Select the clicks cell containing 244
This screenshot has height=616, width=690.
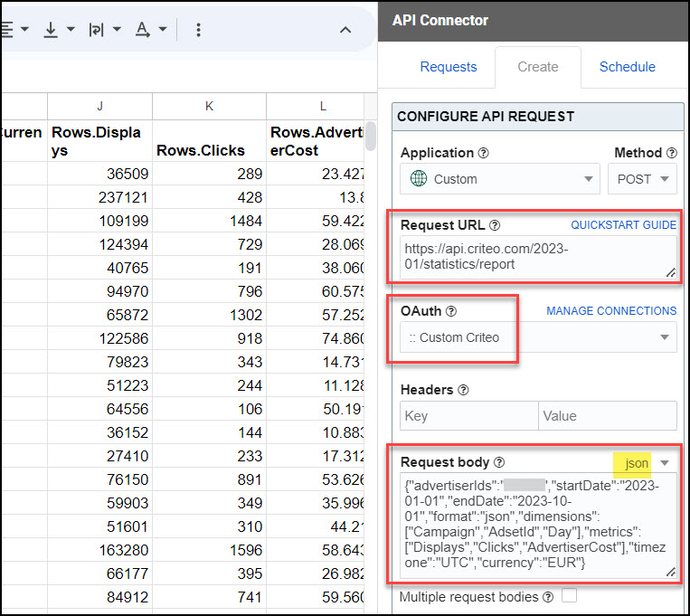209,385
